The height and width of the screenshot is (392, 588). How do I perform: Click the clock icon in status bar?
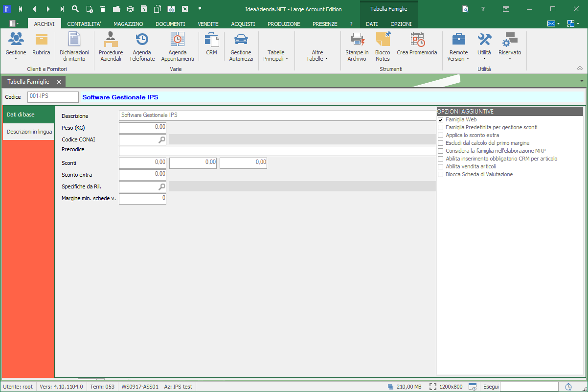568,387
